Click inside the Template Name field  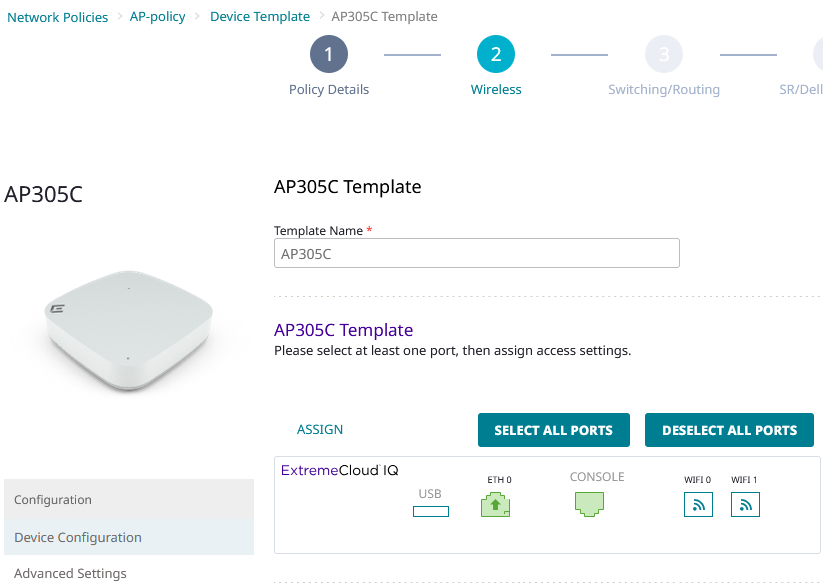point(477,253)
